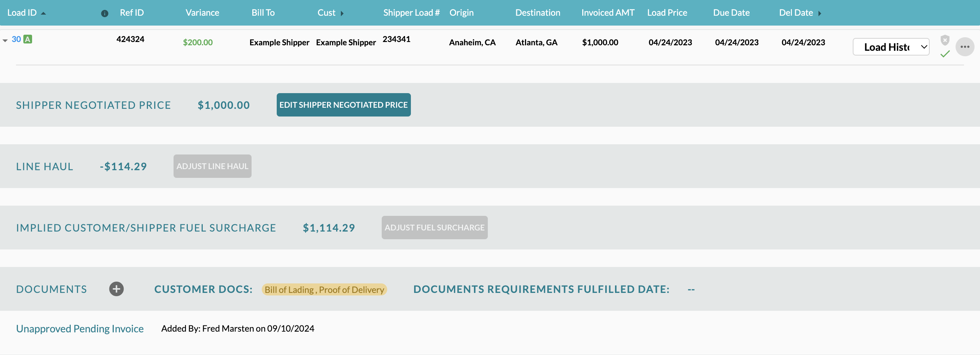The image size is (980, 355).
Task: Toggle approval using the checkmark under shield icon
Action: pyautogui.click(x=945, y=54)
